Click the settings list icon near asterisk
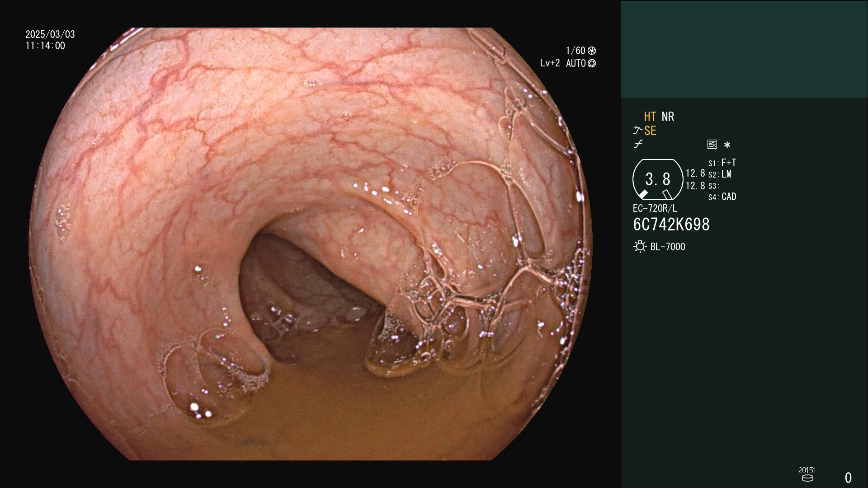The image size is (868, 488). point(712,144)
